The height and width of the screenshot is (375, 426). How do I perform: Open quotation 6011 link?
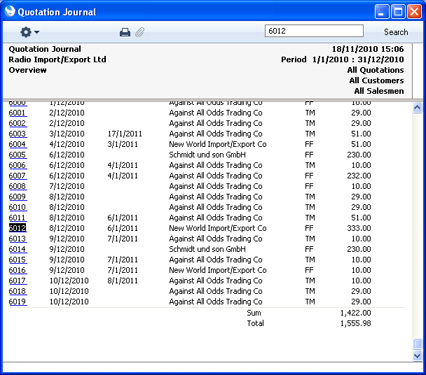pyautogui.click(x=17, y=218)
